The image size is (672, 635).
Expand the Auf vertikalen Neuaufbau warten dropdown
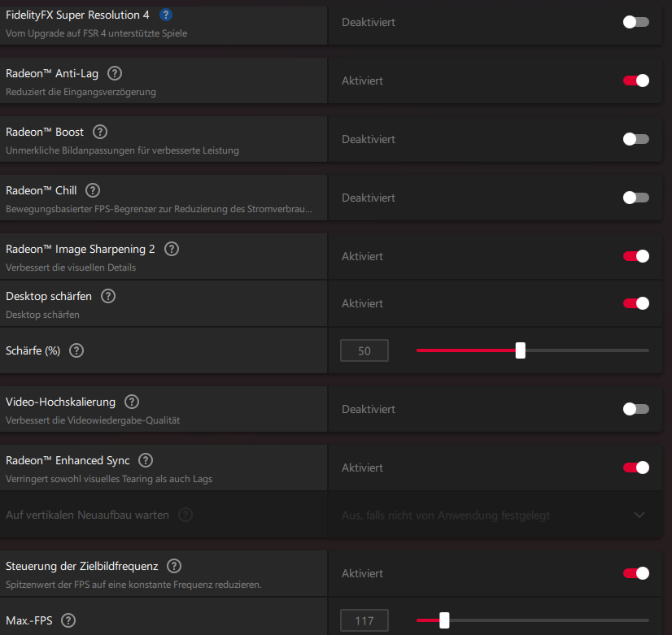[495, 515]
